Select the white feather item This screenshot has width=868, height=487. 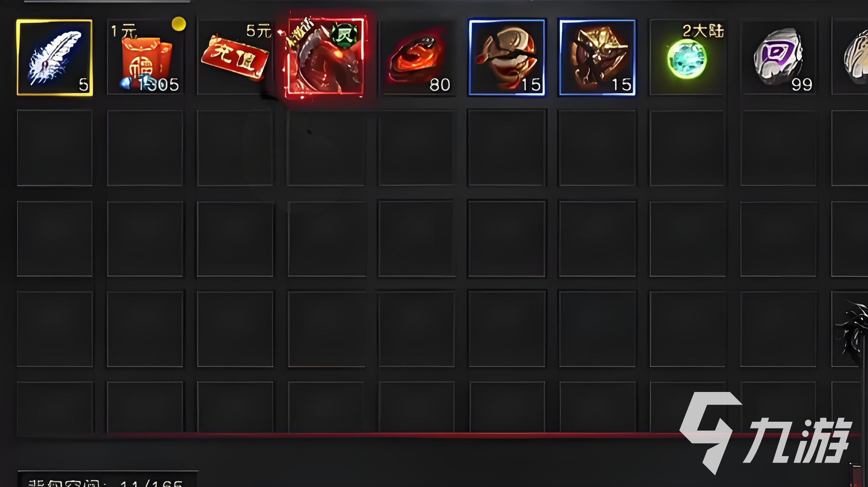click(x=55, y=57)
